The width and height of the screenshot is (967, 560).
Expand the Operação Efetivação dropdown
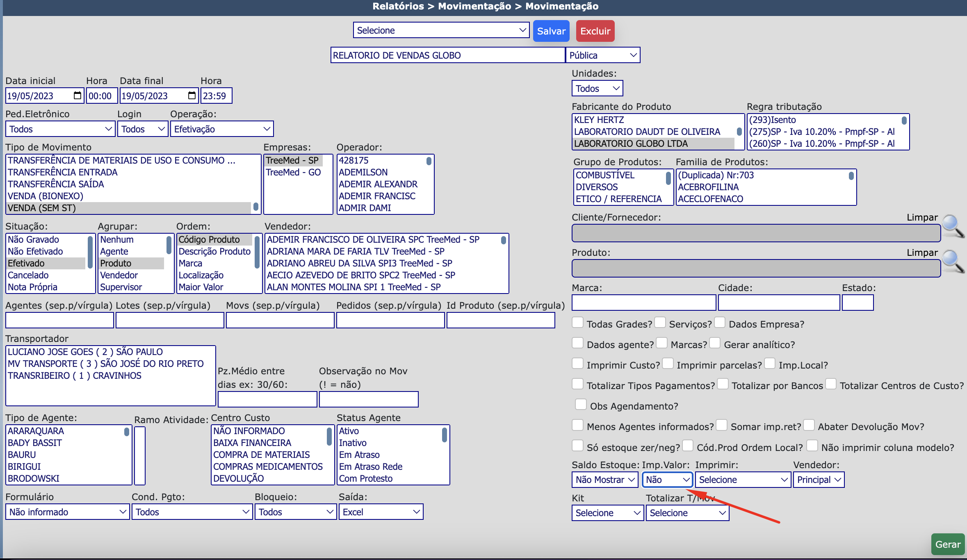(222, 129)
